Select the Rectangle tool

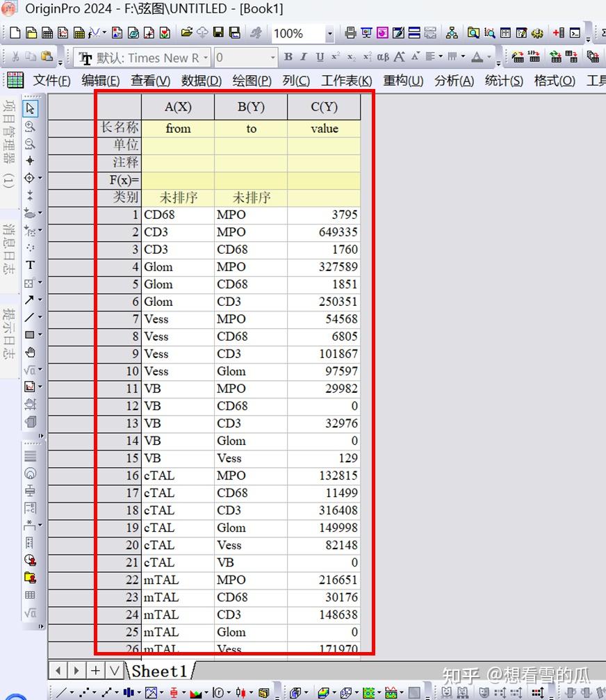pos(29,334)
